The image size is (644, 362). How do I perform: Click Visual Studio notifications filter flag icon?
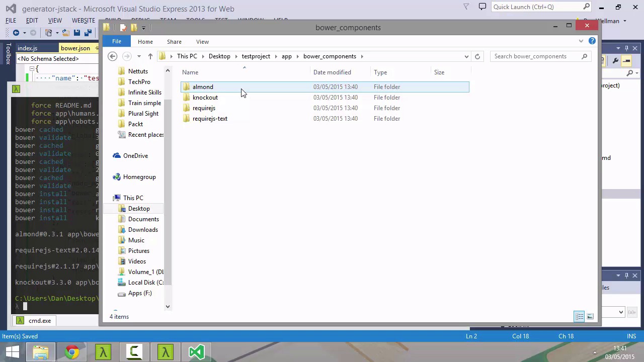466,7
